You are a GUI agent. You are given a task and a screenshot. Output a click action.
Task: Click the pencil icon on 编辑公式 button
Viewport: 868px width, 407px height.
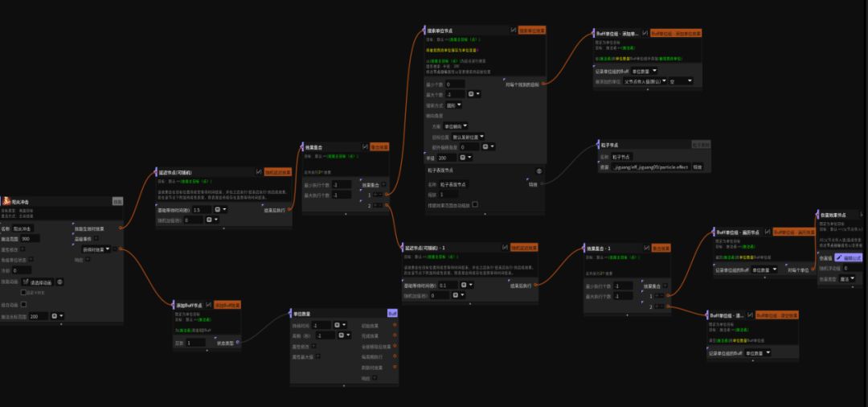tap(839, 257)
